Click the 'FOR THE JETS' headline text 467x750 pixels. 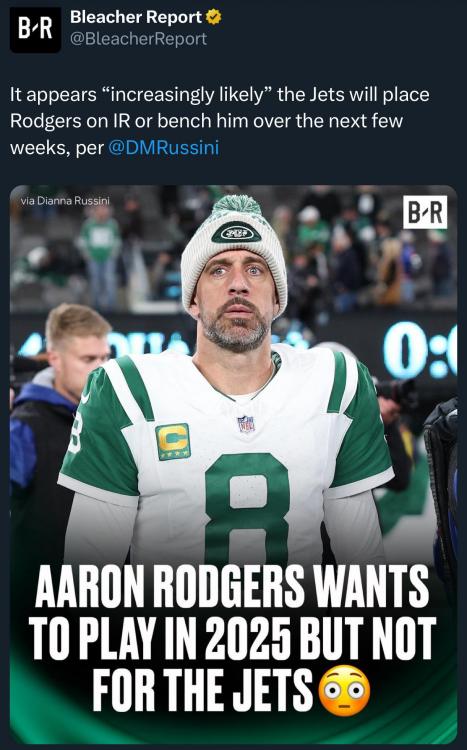point(203,690)
